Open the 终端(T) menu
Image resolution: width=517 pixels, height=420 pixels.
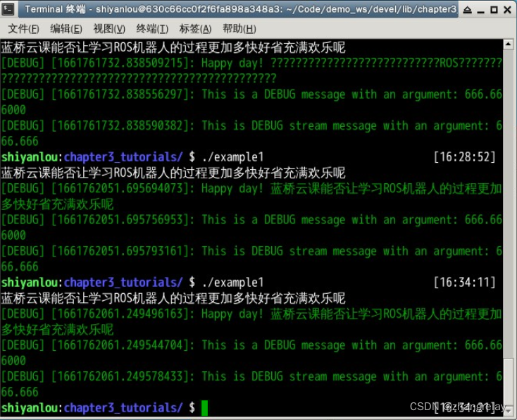pyautogui.click(x=152, y=29)
